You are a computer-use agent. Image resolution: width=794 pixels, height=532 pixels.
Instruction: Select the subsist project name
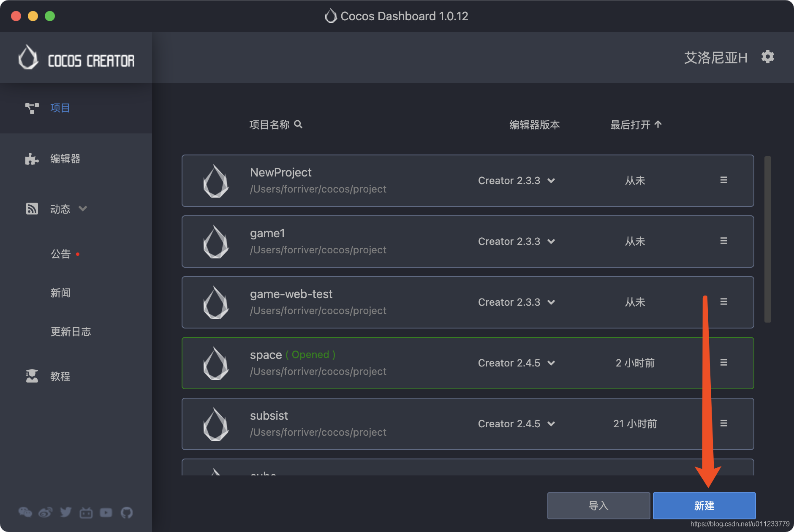click(269, 415)
